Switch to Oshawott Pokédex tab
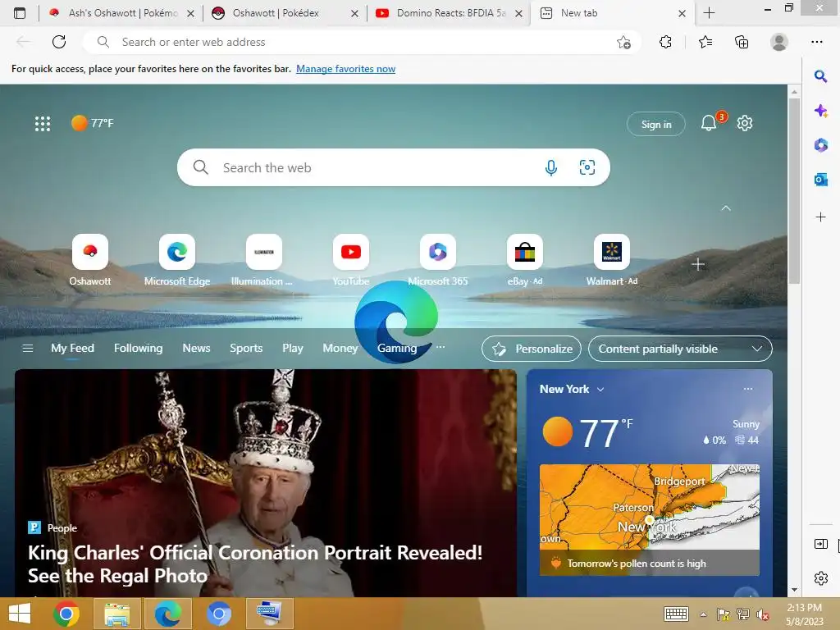This screenshot has width=840, height=630. click(x=284, y=13)
